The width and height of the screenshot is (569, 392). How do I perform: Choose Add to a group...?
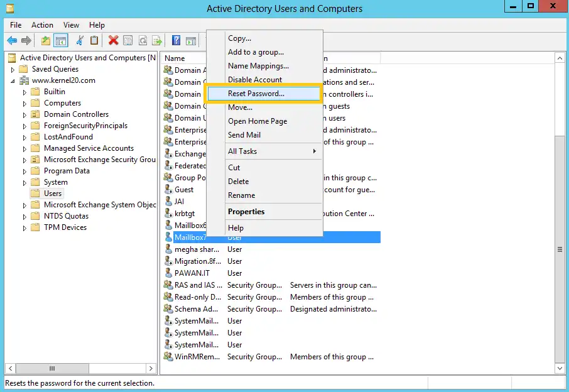pos(264,52)
